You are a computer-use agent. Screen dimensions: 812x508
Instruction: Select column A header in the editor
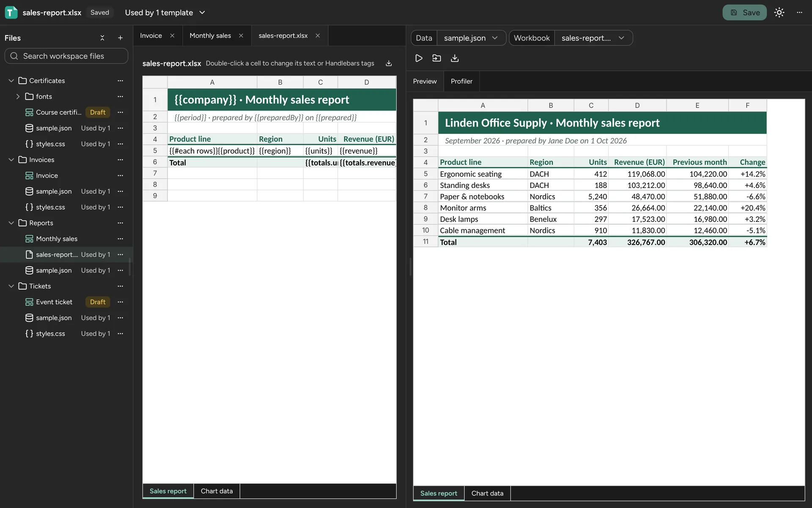(x=212, y=82)
